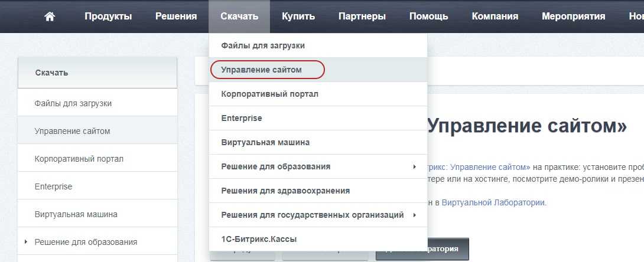The height and width of the screenshot is (262, 644).
Task: Choose Управление сайтом in the dropdown
Action: pos(262,70)
